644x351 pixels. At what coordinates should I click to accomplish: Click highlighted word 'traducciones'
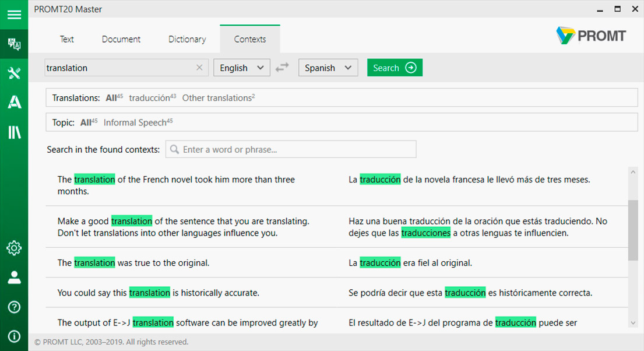coord(426,233)
